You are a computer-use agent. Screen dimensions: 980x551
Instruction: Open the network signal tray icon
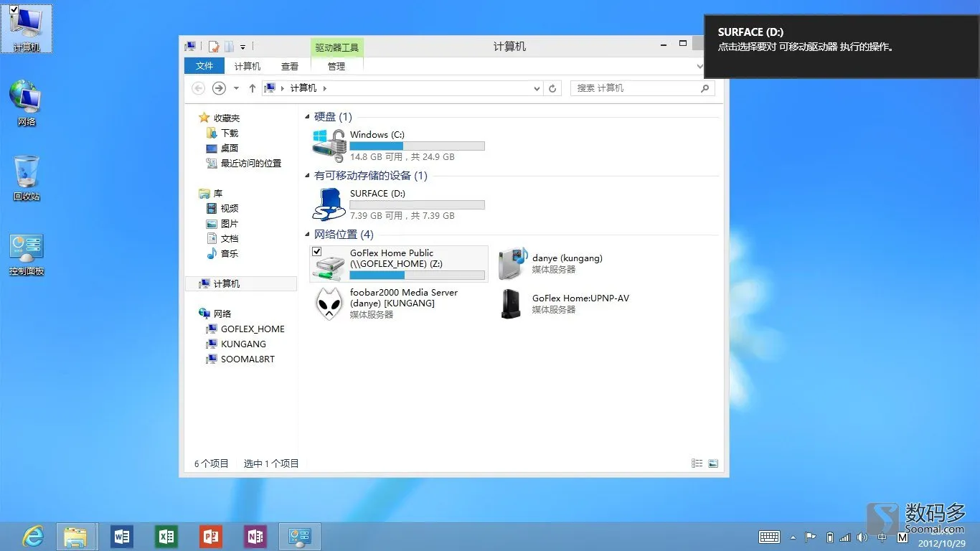click(x=845, y=537)
